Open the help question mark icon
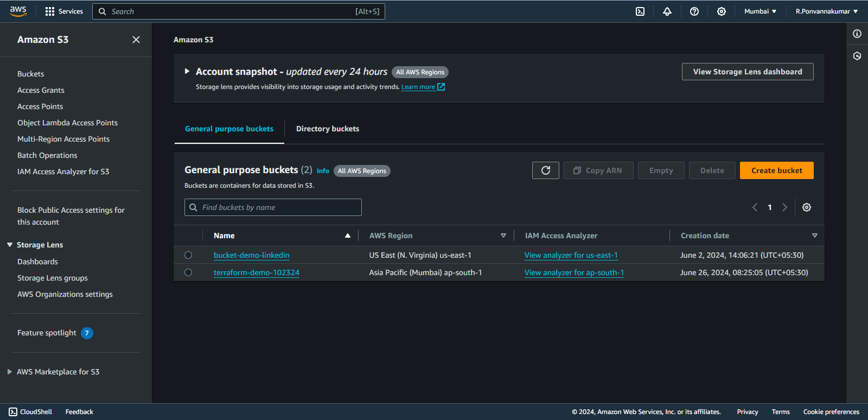The height and width of the screenshot is (420, 868). click(x=694, y=11)
